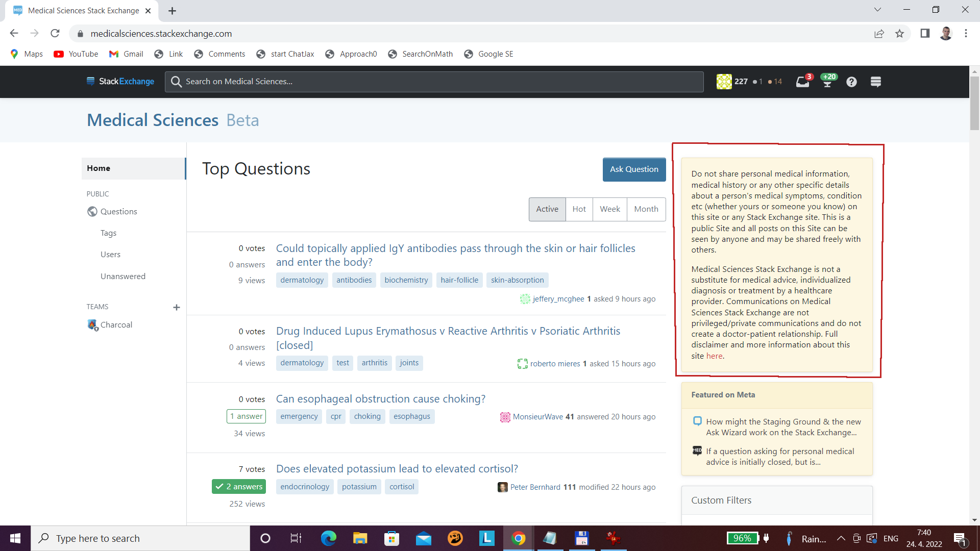
Task: Select the Active tab filter
Action: [547, 209]
